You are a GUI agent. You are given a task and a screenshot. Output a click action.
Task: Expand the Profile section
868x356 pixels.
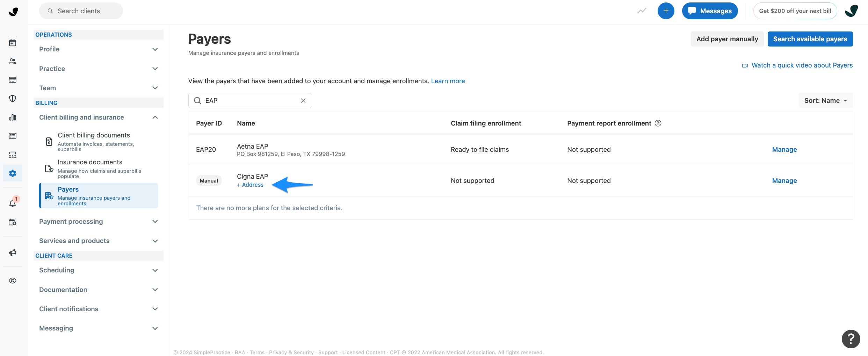[99, 49]
